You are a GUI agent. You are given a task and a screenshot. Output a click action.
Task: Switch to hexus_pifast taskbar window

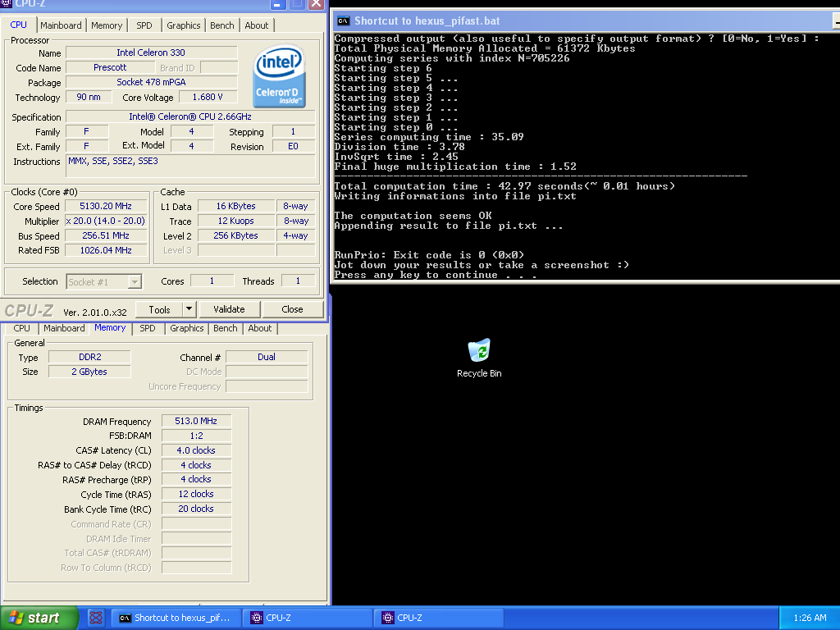tap(176, 618)
